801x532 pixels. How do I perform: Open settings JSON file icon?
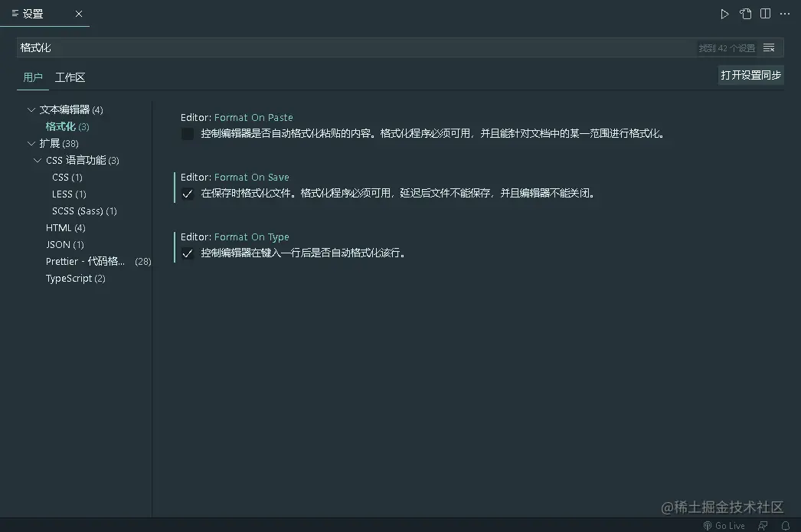point(745,14)
